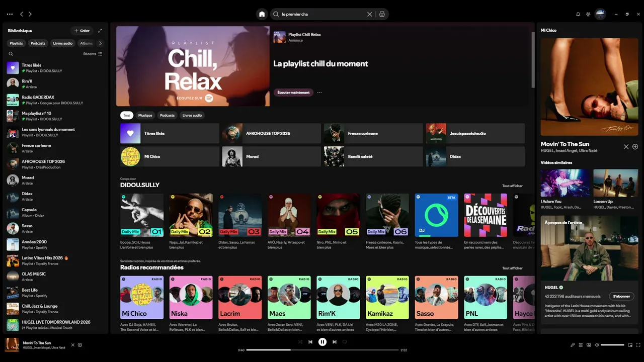644x362 pixels.
Task: Seek within the song progress bar
Action: pyautogui.click(x=322, y=350)
